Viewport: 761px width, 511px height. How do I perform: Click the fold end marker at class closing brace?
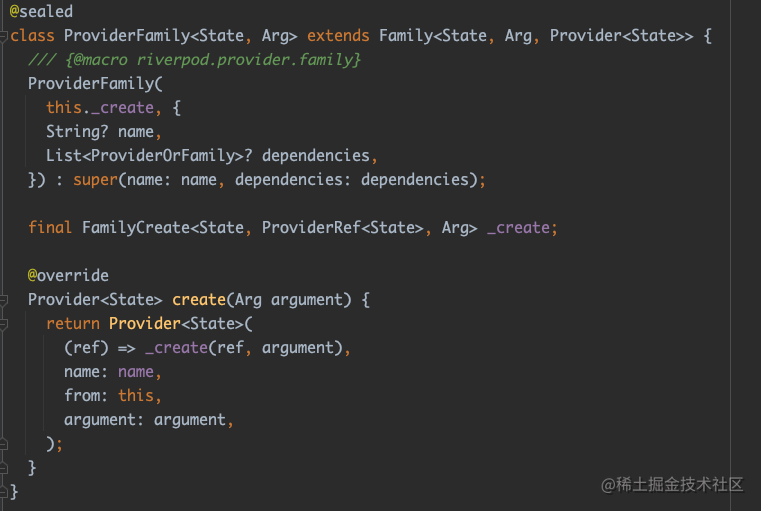pyautogui.click(x=3, y=492)
